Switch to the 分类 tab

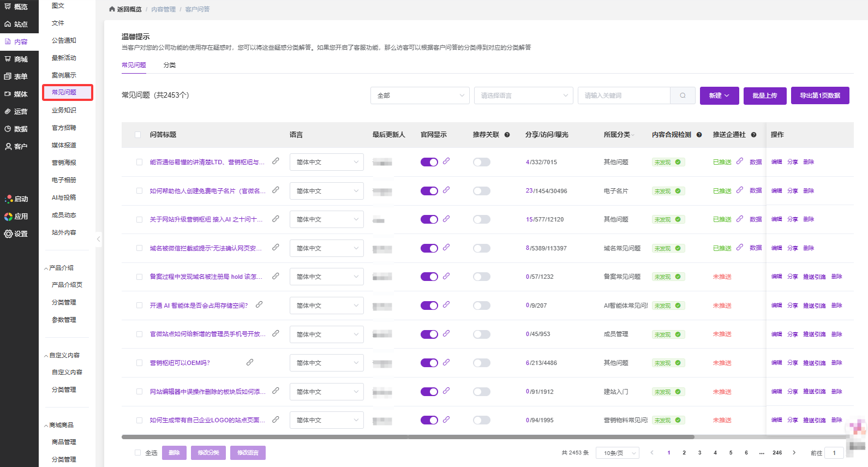pos(170,65)
